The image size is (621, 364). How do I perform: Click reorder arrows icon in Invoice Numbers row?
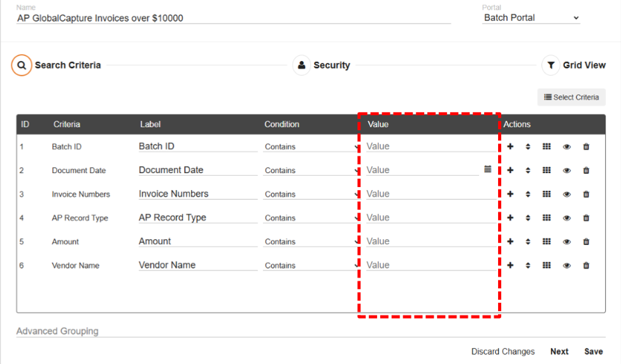[528, 194]
